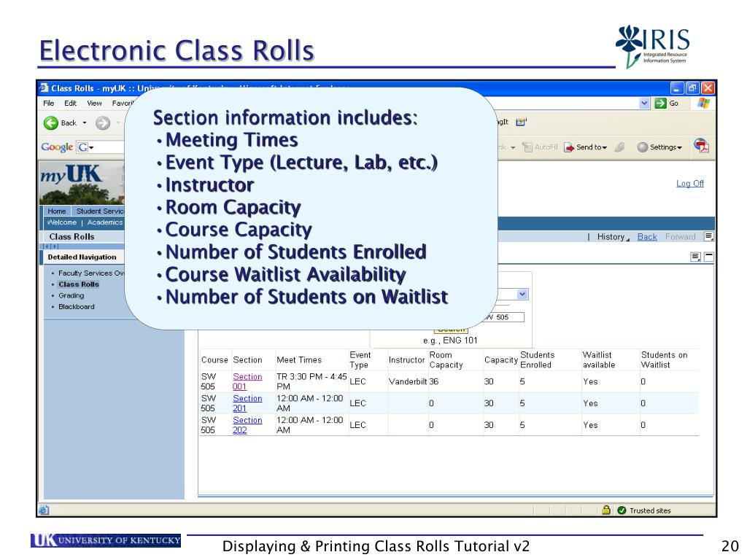Open Grading in Detailed Navigation
This screenshot has width=747, height=560.
click(71, 296)
